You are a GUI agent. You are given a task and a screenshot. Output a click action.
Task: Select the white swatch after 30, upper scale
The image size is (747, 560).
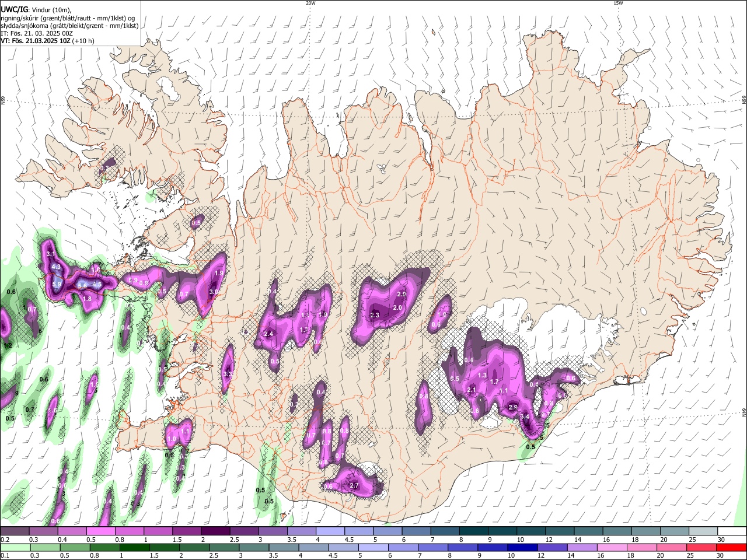point(731,531)
